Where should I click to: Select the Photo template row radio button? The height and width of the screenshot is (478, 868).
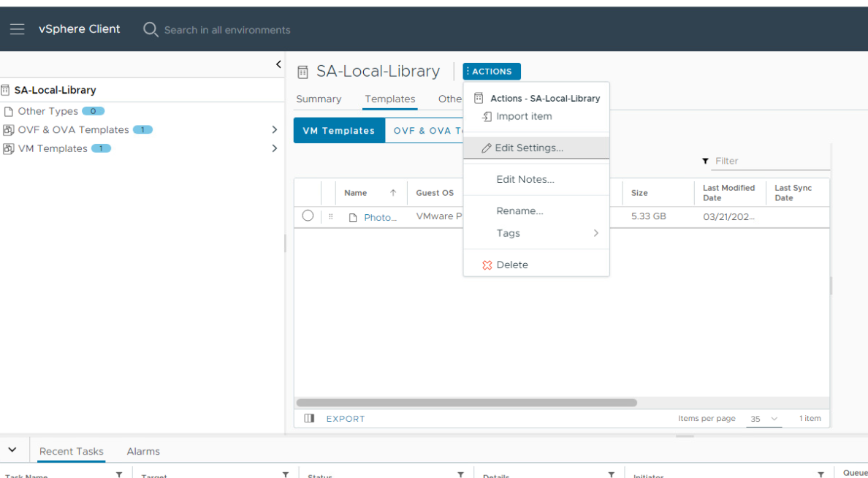click(x=308, y=216)
